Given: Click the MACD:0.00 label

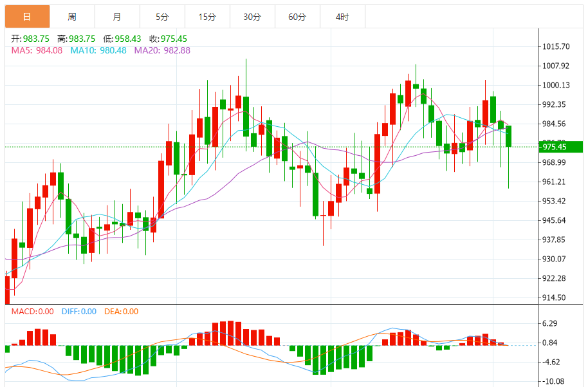Looking at the screenshot, I should (32, 312).
